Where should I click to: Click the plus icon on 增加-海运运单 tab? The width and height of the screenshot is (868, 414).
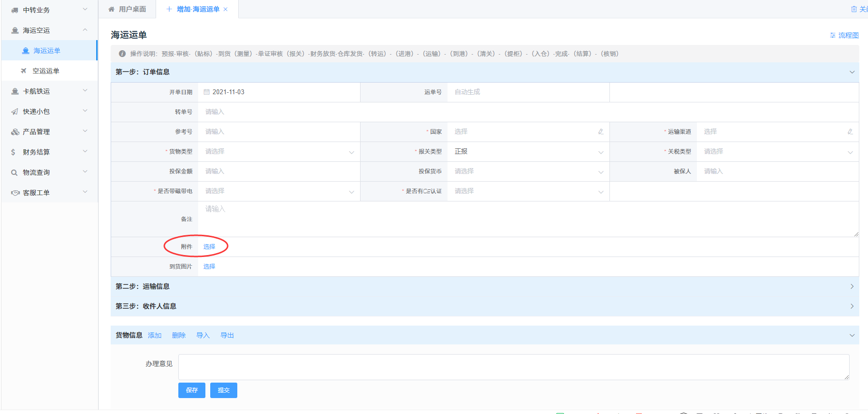169,9
